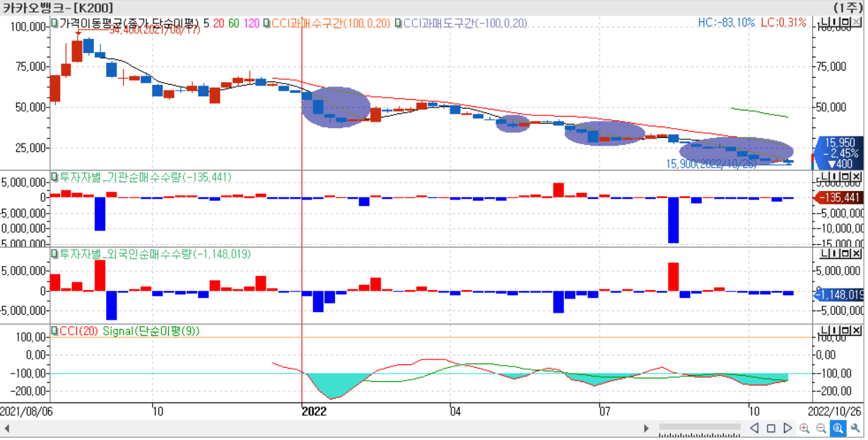Select the 20-period moving average value

pos(218,23)
